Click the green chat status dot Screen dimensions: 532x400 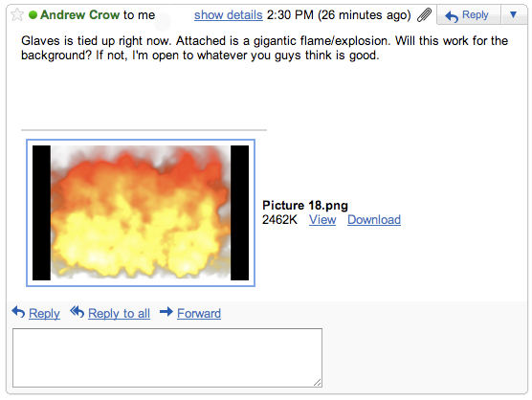pyautogui.click(x=33, y=15)
